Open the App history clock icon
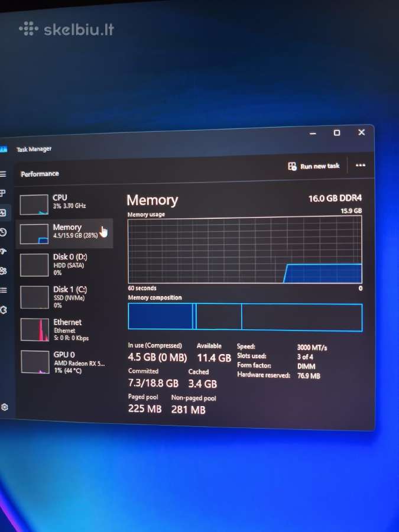The width and height of the screenshot is (399, 532). [x=3, y=232]
